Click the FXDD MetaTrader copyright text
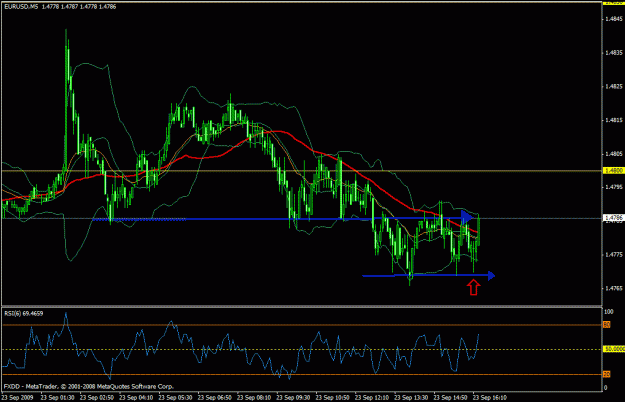The height and width of the screenshot is (402, 625). [88, 386]
